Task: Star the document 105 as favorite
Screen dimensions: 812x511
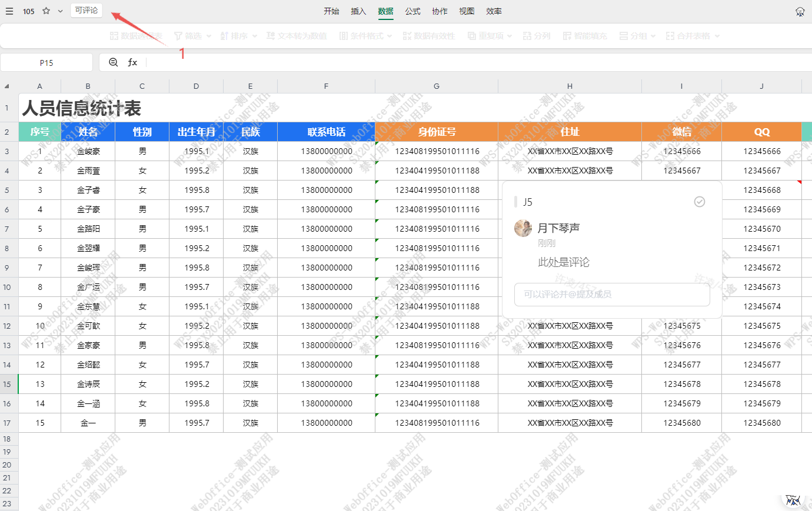Action: coord(46,11)
